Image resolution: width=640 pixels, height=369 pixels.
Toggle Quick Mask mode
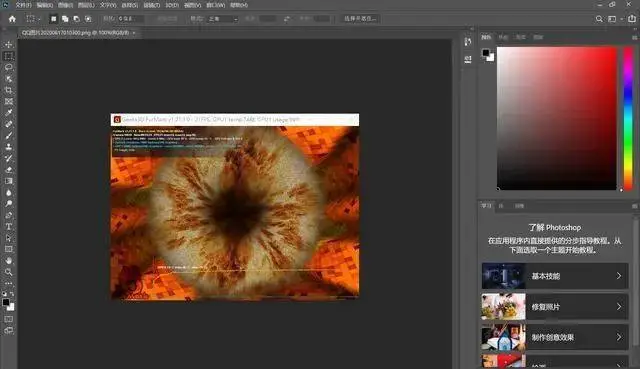[9, 319]
